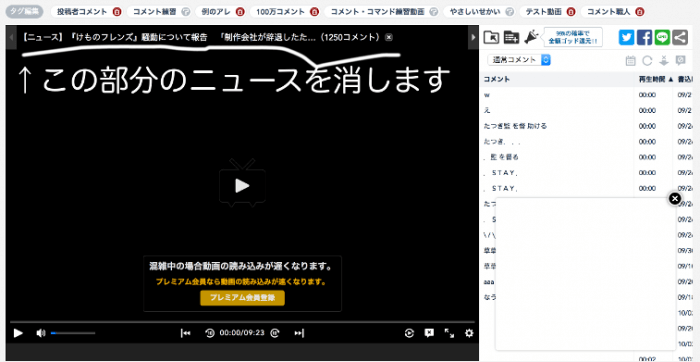Viewport: 700px width, 362px height.
Task: Share the video on Facebook
Action: (x=644, y=37)
